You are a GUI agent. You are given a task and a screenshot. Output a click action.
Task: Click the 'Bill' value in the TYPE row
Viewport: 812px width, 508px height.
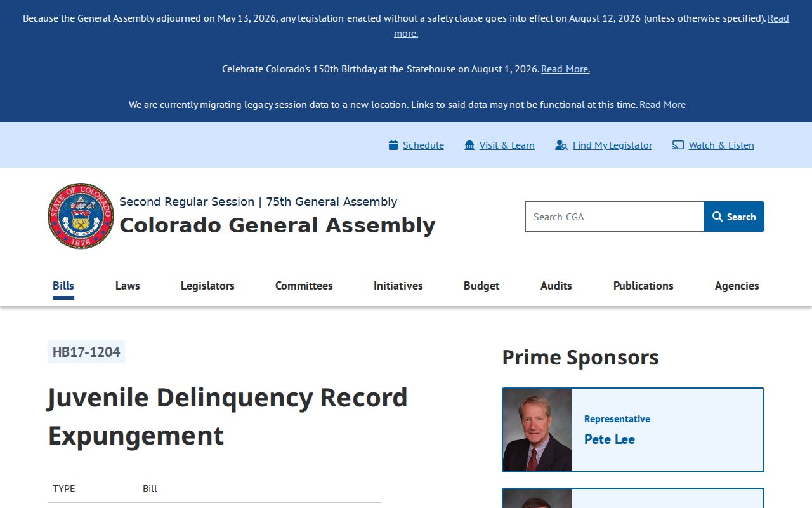pyautogui.click(x=150, y=488)
